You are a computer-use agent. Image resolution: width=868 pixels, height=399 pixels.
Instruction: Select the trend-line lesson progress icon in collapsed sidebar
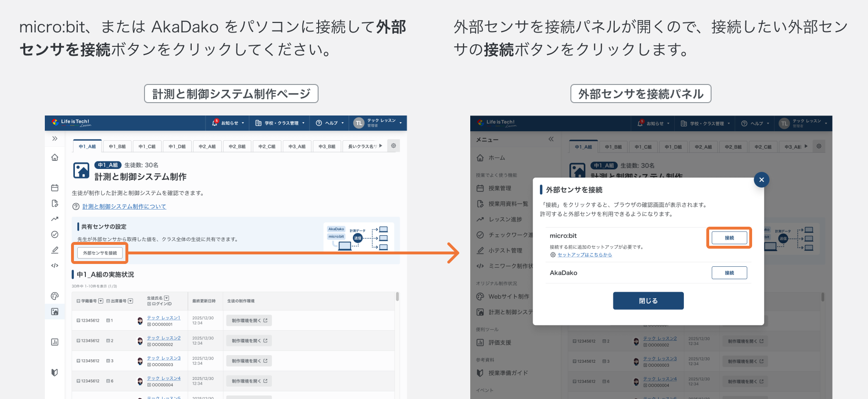point(55,219)
